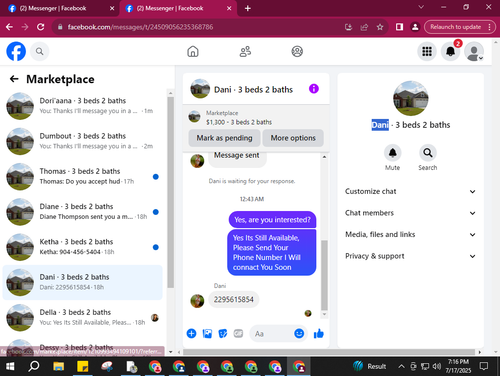The height and width of the screenshot is (376, 500).
Task: Expand Privacy & support section
Action: click(x=410, y=256)
